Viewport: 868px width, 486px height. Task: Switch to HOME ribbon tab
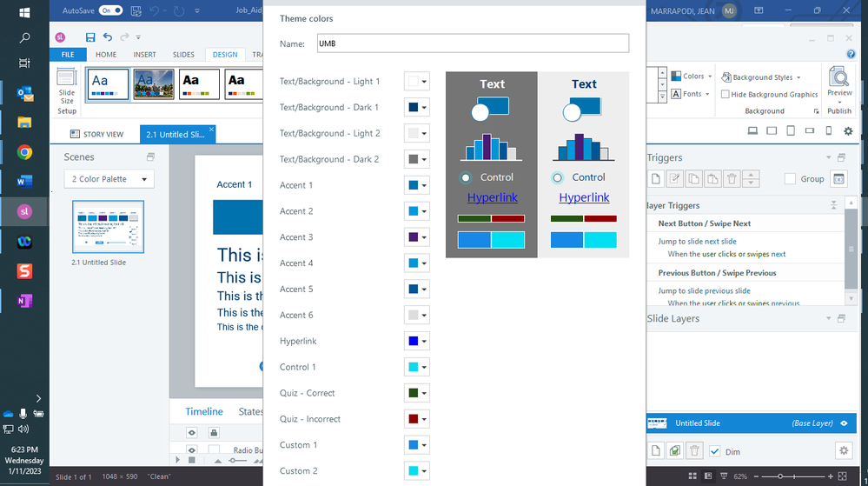pos(106,54)
